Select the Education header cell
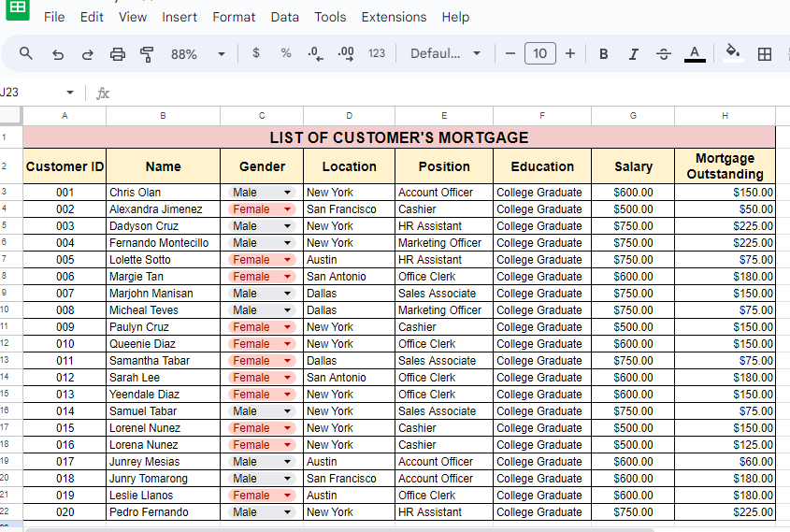790x532 pixels. (542, 166)
